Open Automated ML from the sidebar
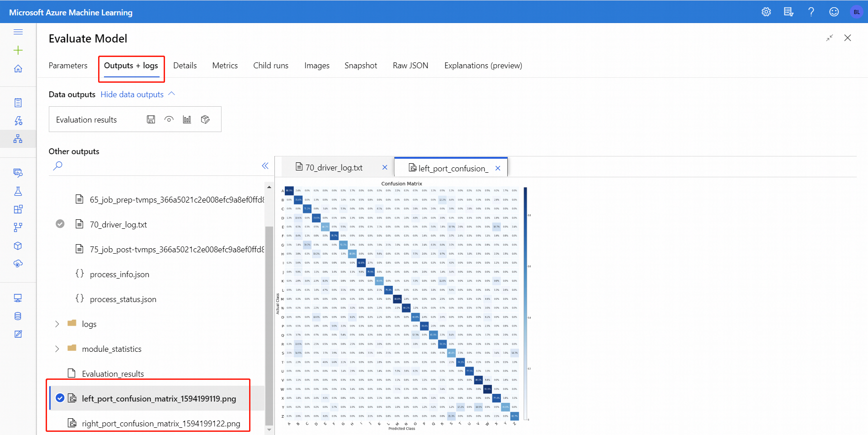 [18, 120]
